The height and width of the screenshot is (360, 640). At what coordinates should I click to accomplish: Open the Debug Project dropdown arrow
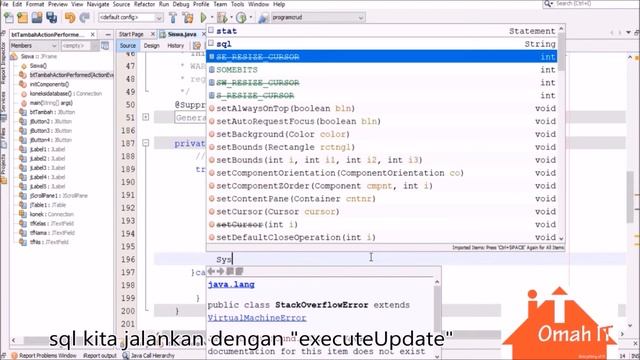pyautogui.click(x=231, y=18)
